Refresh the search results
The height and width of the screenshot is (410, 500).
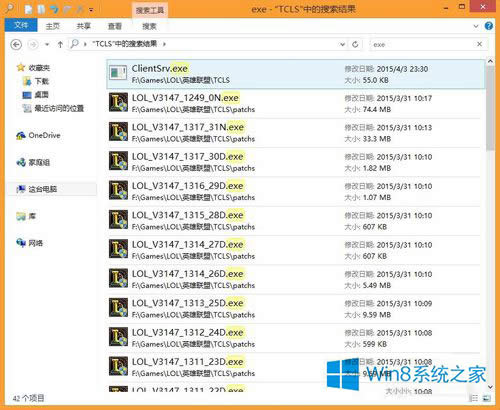coord(355,44)
